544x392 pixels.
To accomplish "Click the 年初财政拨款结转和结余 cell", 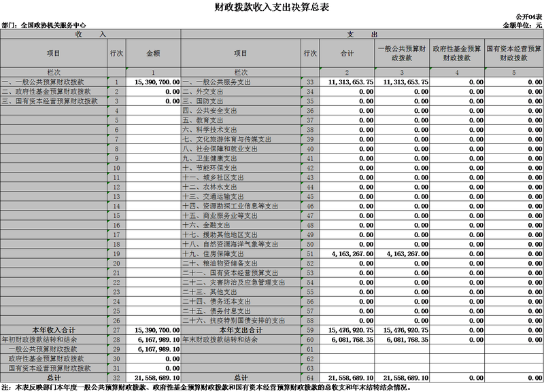I will 53,340.
